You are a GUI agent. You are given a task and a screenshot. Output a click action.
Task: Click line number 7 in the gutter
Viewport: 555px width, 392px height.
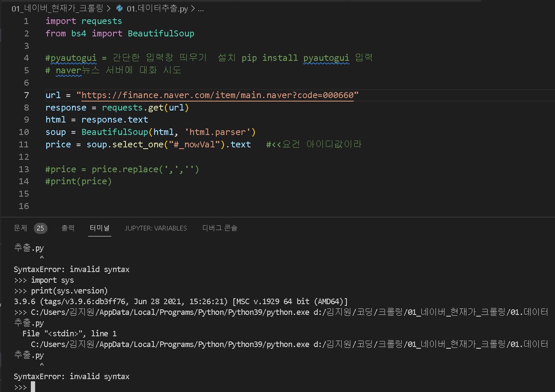[27, 95]
